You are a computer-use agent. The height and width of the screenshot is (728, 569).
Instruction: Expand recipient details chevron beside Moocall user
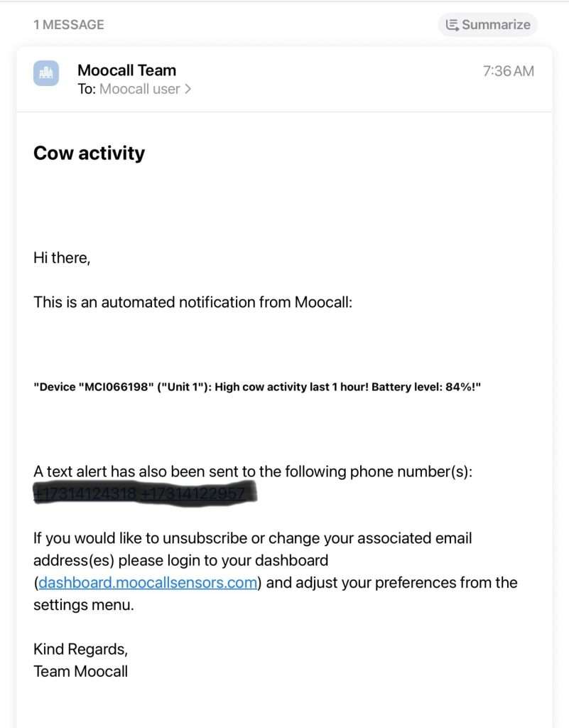tap(188, 89)
